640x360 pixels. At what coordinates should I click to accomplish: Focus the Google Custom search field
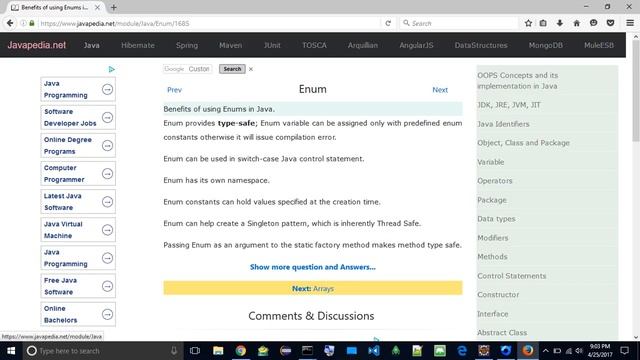coord(187,69)
